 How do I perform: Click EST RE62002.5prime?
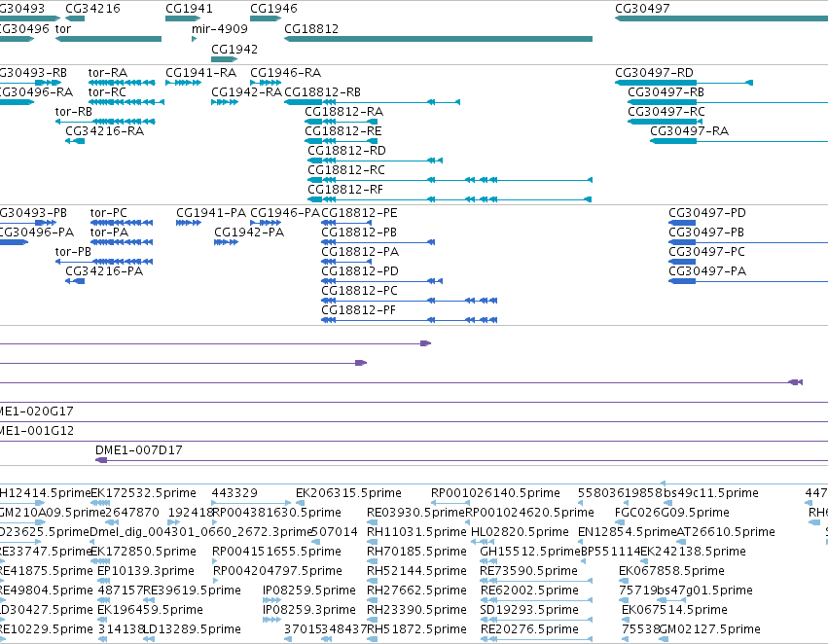tap(536, 600)
